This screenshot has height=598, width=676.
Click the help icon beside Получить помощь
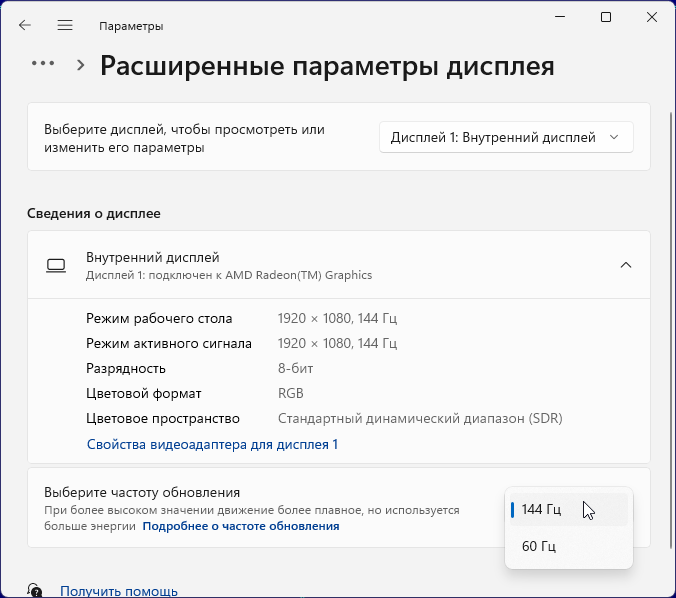(x=35, y=591)
